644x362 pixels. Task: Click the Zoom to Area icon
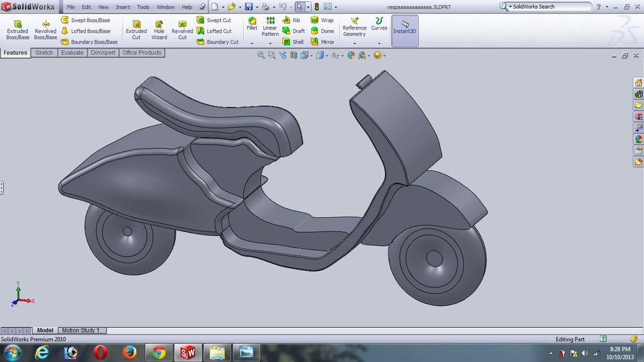pyautogui.click(x=272, y=56)
